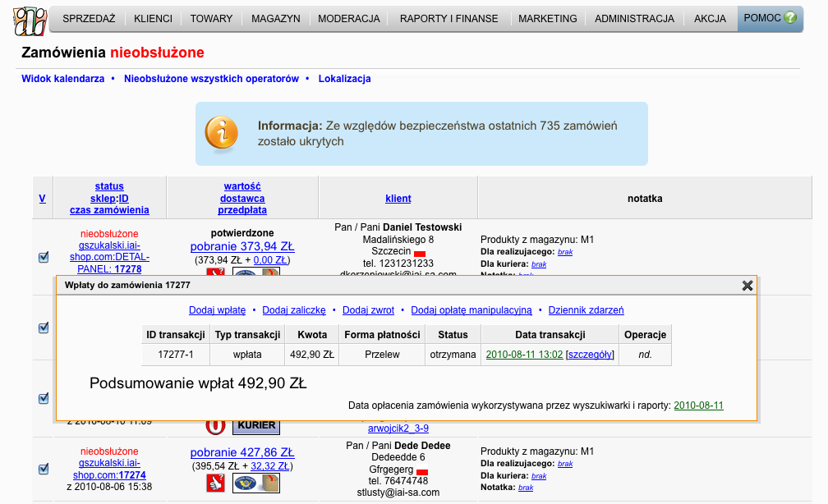Open the MAGAZYN menu
The image size is (828, 504).
pyautogui.click(x=276, y=19)
